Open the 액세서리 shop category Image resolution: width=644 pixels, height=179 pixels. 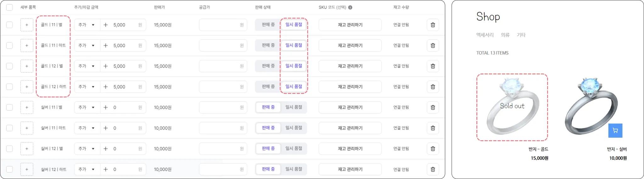click(x=485, y=35)
